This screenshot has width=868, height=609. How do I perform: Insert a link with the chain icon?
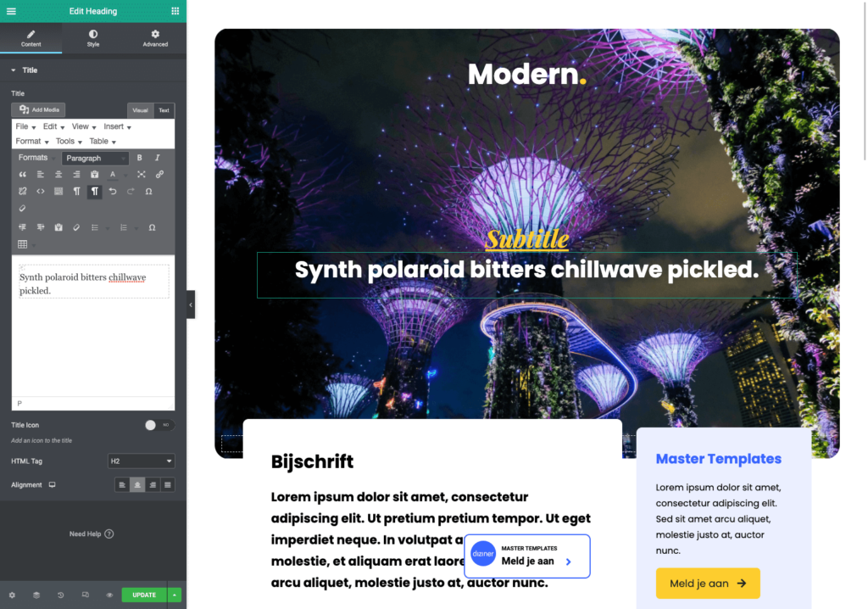click(159, 175)
